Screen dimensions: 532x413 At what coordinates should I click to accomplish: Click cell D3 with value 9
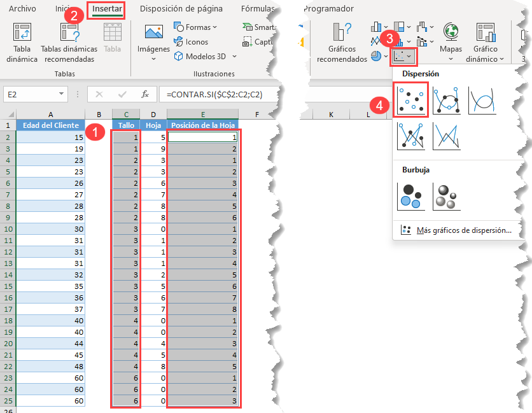(153, 149)
